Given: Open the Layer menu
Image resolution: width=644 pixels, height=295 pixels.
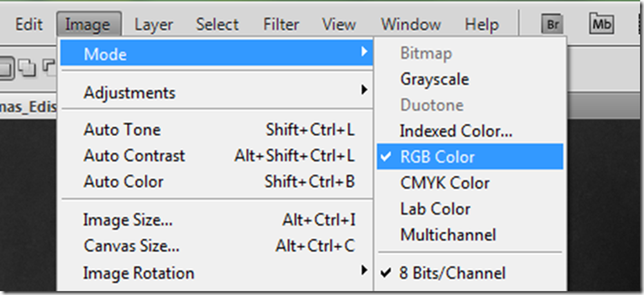Looking at the screenshot, I should 154,24.
